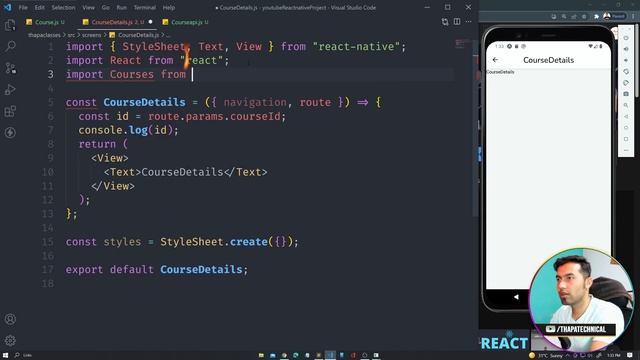This screenshot has height=360, width=640.
Task: Click the emulator toolbar home circle
Action: 626,128
